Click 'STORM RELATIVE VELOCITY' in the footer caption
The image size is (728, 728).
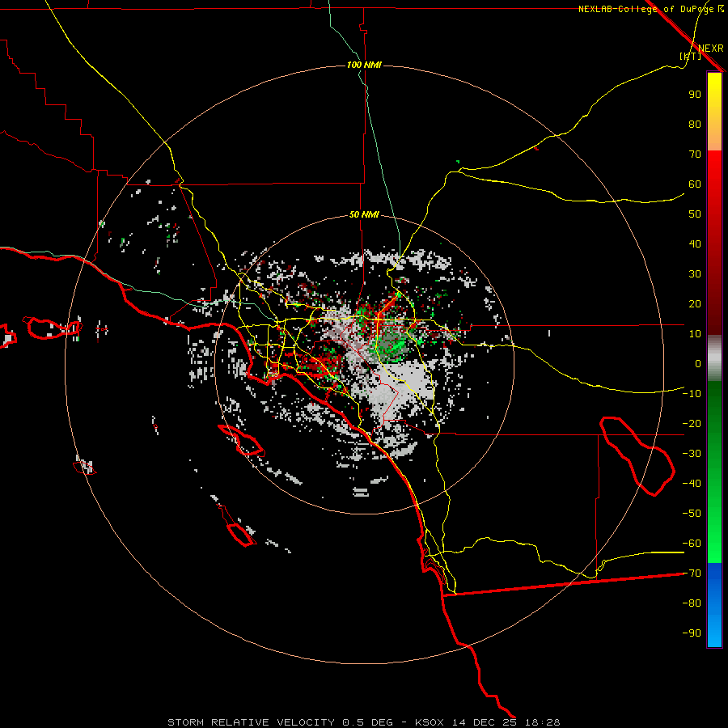[x=252, y=722]
